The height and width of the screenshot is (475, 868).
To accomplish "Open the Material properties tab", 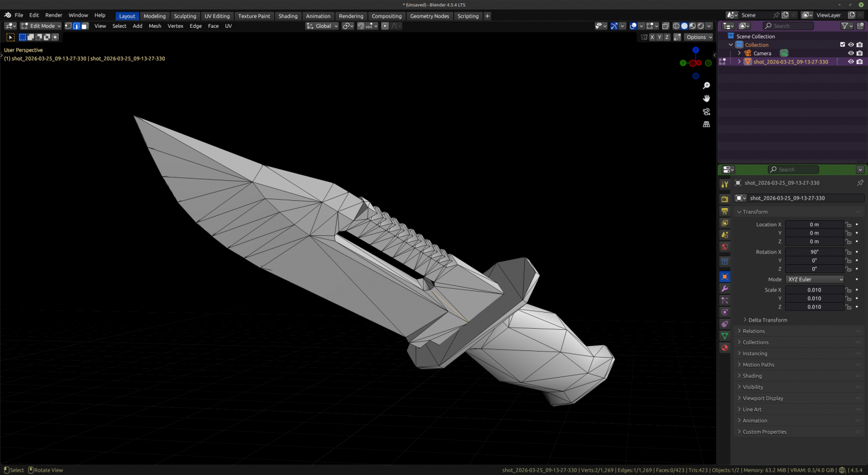I will point(724,348).
